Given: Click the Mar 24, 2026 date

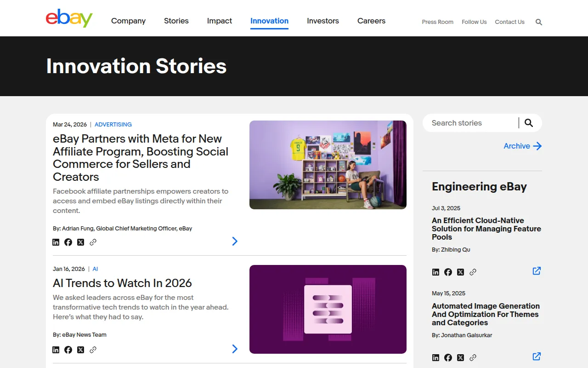Looking at the screenshot, I should coord(70,124).
